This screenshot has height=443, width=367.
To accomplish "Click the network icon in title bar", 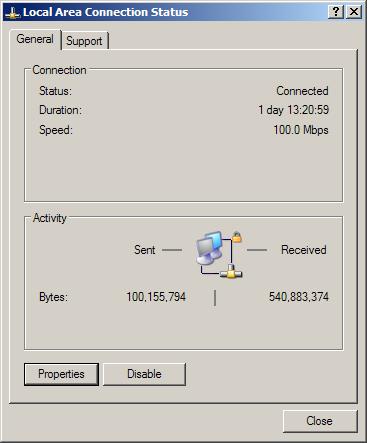I will coord(12,12).
